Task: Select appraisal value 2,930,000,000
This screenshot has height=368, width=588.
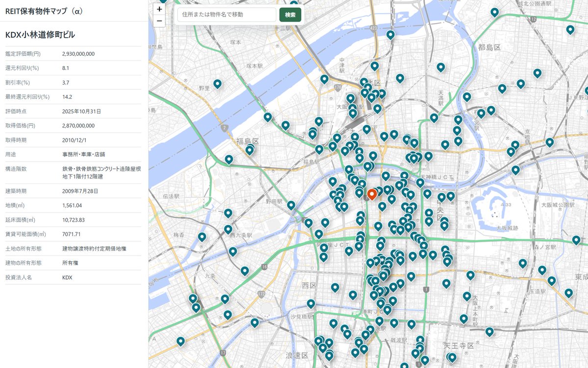Action: pyautogui.click(x=78, y=54)
